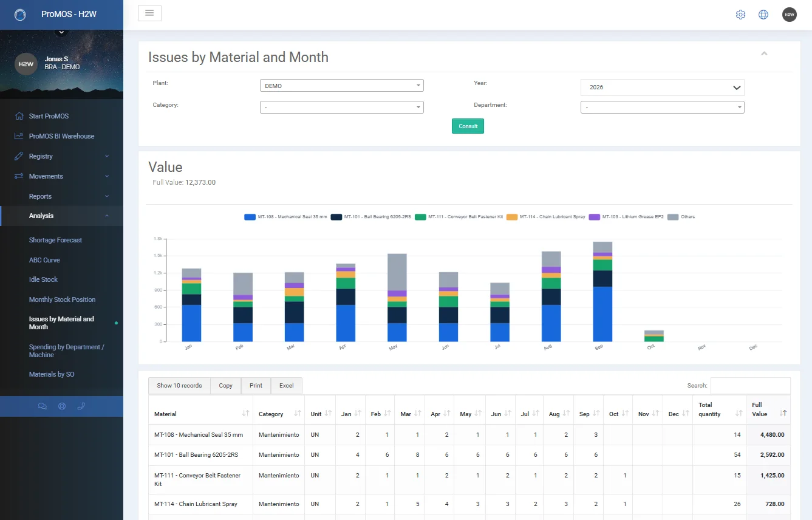812x520 pixels.
Task: Expand the user profile chevron in sidebar
Action: coord(61,32)
